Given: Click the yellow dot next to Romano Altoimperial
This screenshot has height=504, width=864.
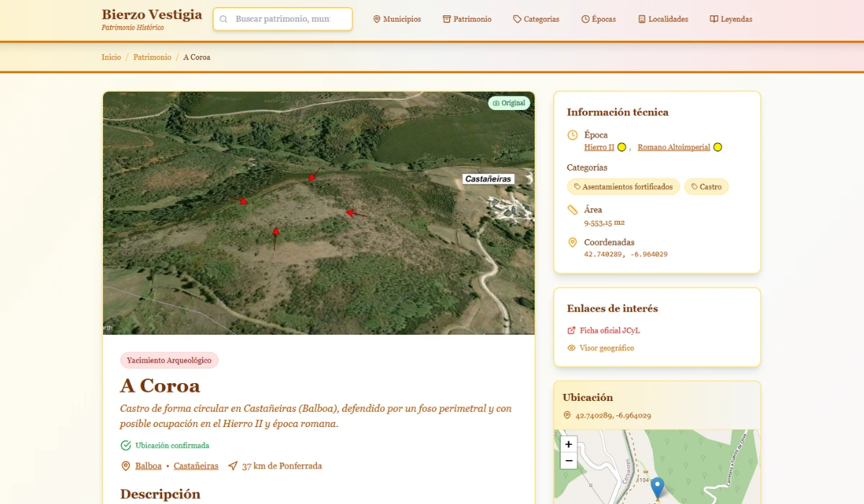Looking at the screenshot, I should point(717,148).
